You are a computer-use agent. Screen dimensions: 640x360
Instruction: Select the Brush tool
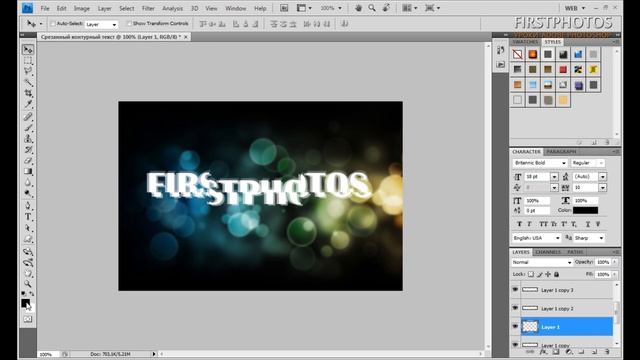pyautogui.click(x=28, y=128)
